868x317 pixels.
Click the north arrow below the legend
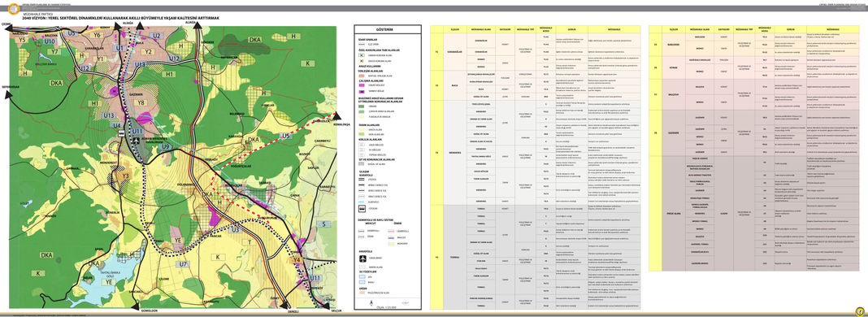[371, 302]
